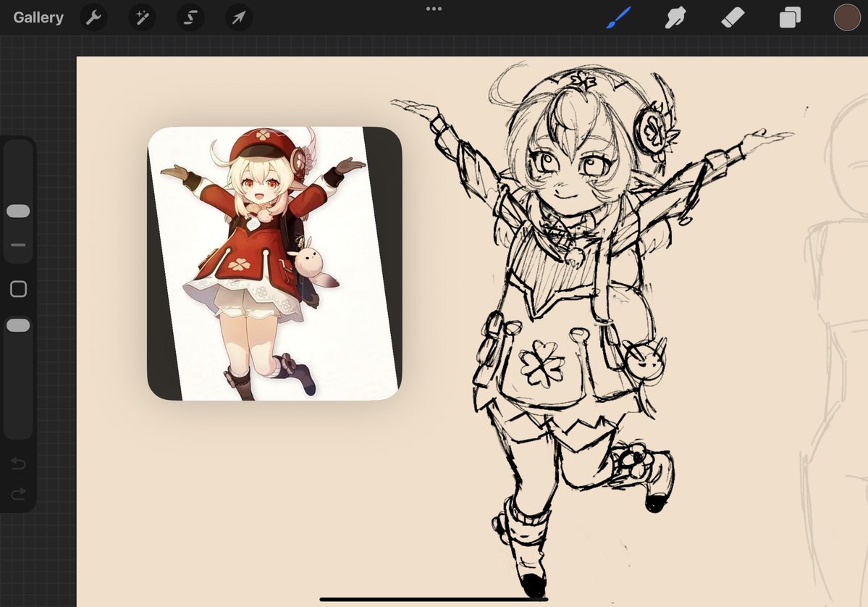868x607 pixels.
Task: Activate the Selection tool
Action: pyautogui.click(x=190, y=17)
